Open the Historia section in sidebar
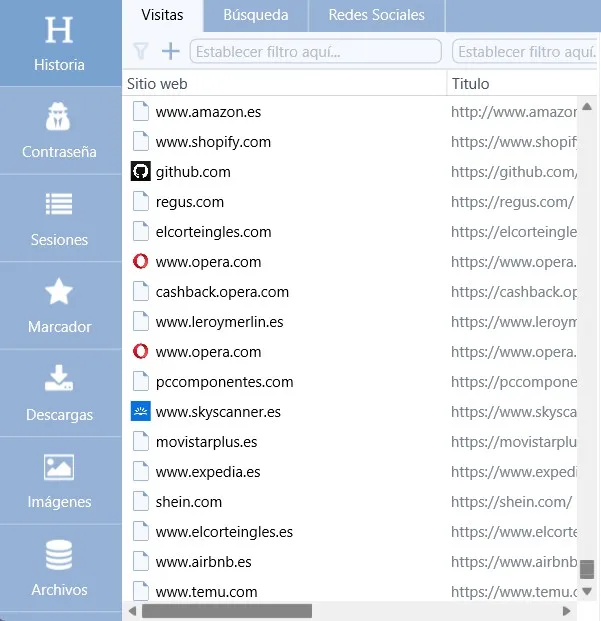Viewport: 601px width, 621px height. [x=59, y=43]
